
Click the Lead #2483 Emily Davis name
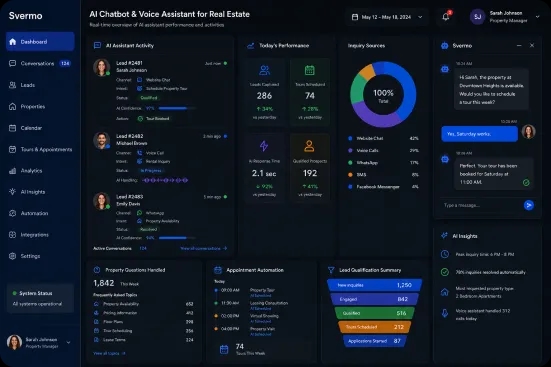click(128, 204)
